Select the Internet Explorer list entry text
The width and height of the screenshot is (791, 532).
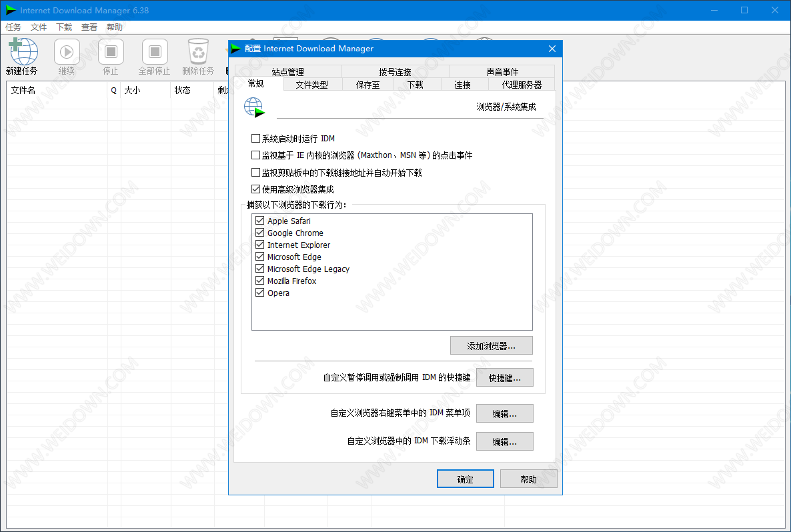299,245
